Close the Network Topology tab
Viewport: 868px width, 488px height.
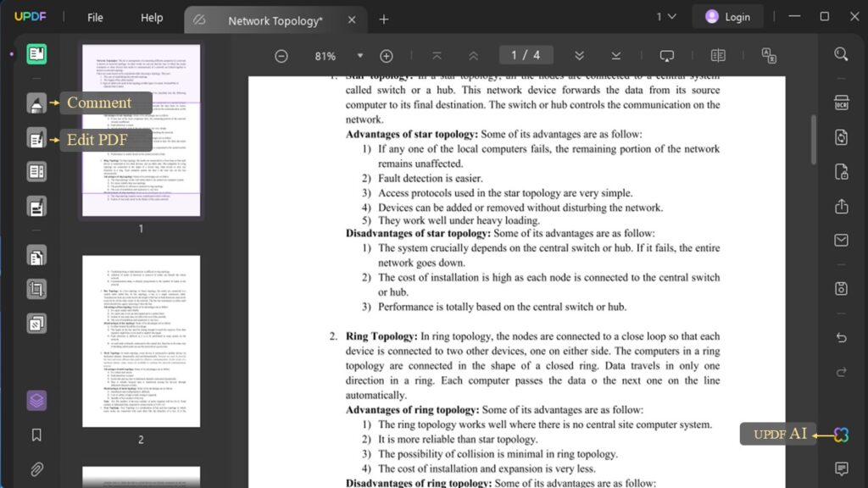352,20
